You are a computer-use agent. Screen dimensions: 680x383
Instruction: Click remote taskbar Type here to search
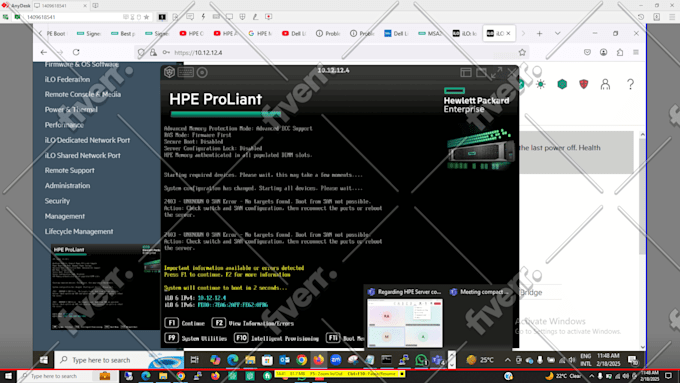[x=119, y=360]
